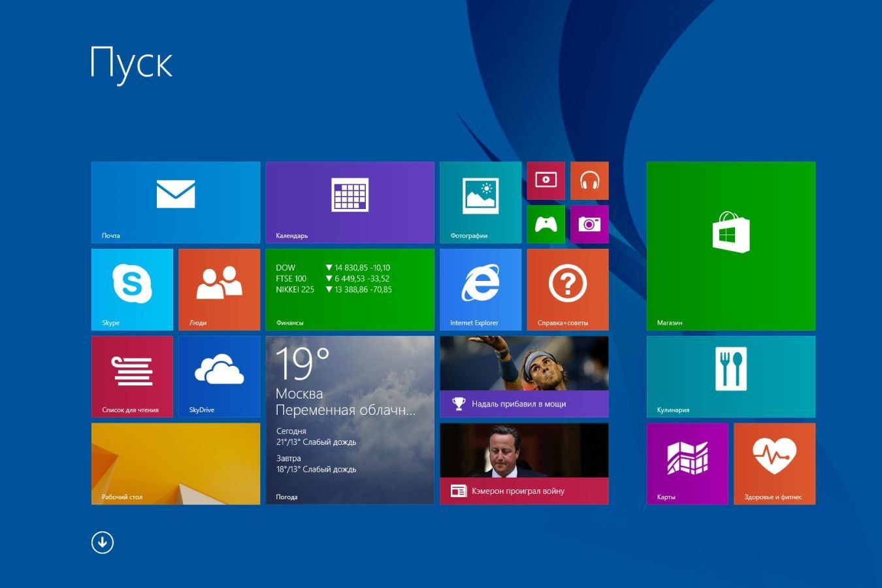Viewport: 882px width, 588px height.
Task: Open news tile about Кэмерон
Action: [x=524, y=464]
